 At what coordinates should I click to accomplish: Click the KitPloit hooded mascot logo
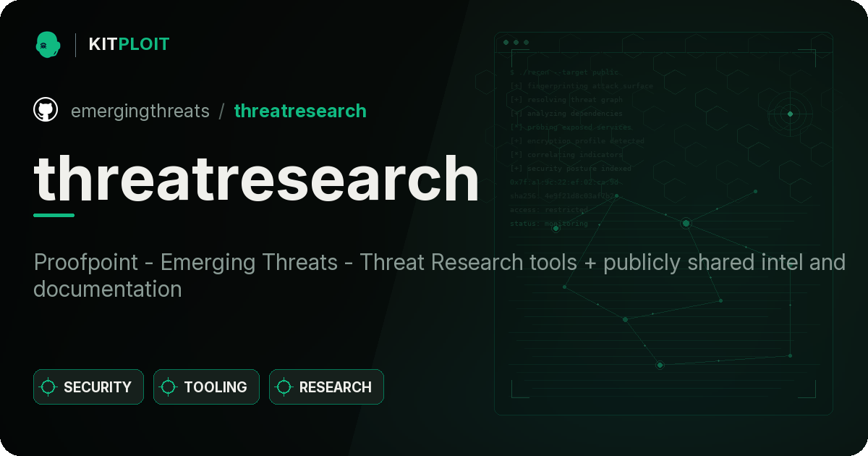(47, 44)
